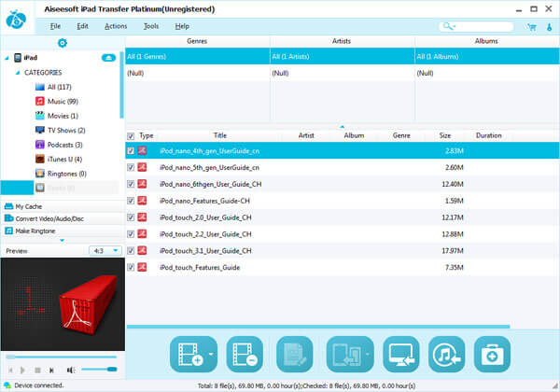Click the shopping cart purchase icon
Image resolution: width=560 pixels, height=392 pixels.
click(532, 27)
